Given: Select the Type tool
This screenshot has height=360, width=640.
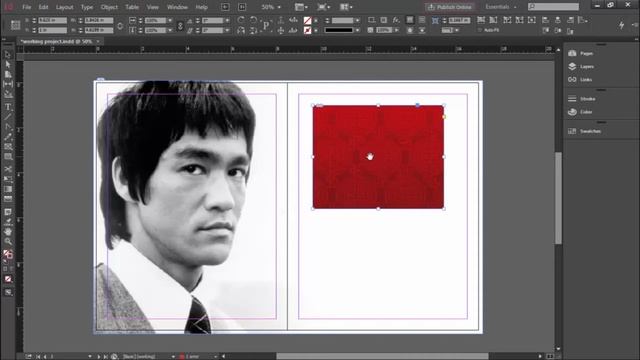Looking at the screenshot, I should coord(8,107).
